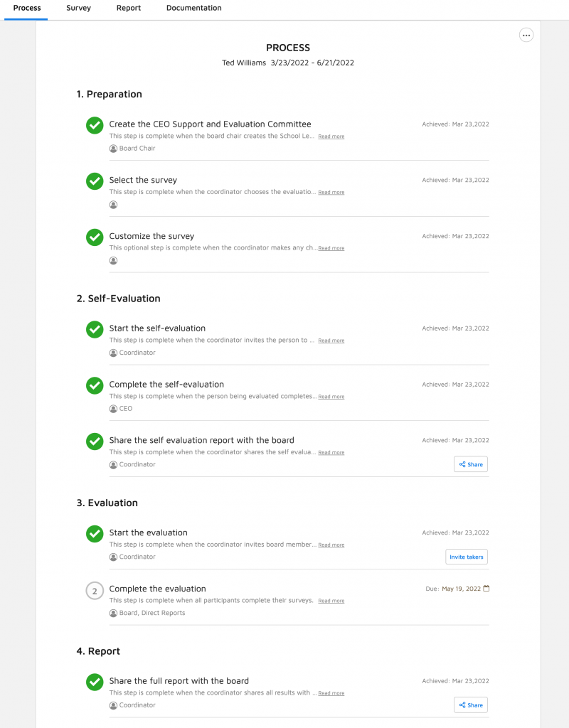Click the green check for Share the full report
Viewport: 569px width, 728px height.
pyautogui.click(x=95, y=682)
